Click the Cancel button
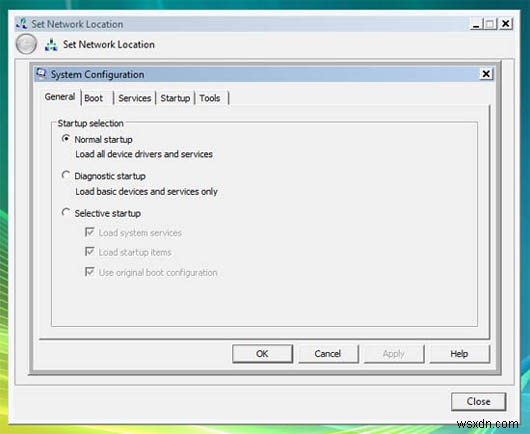This screenshot has height=434, width=530. 328,354
